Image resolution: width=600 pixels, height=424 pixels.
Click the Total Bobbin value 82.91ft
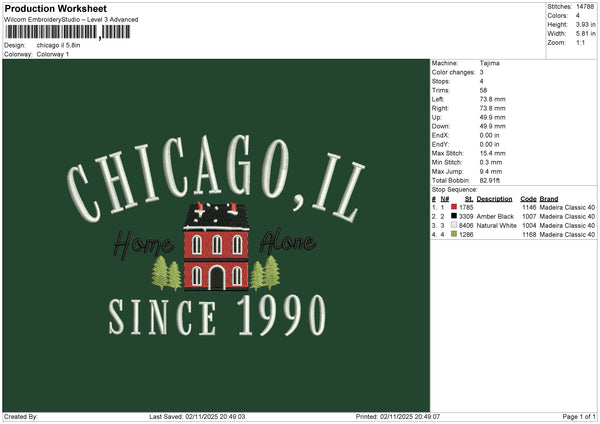point(490,180)
